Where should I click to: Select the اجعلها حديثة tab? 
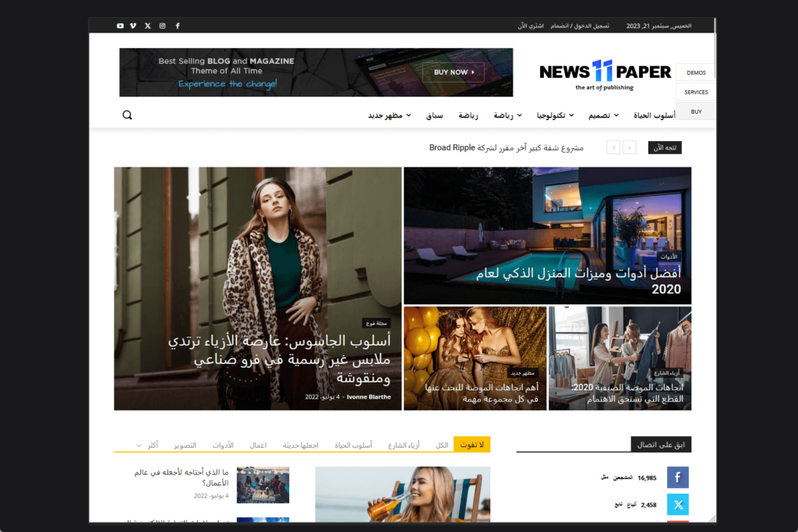coord(300,445)
